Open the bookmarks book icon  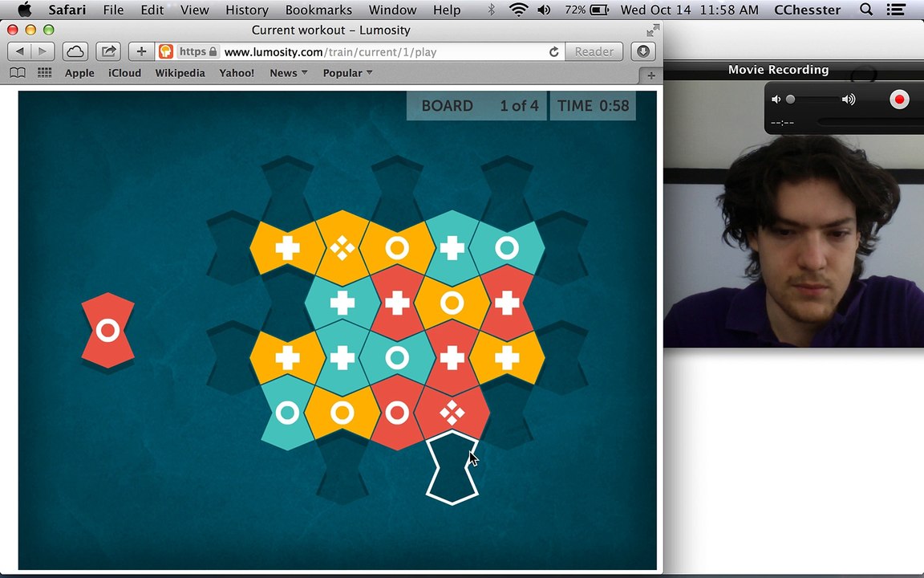18,72
